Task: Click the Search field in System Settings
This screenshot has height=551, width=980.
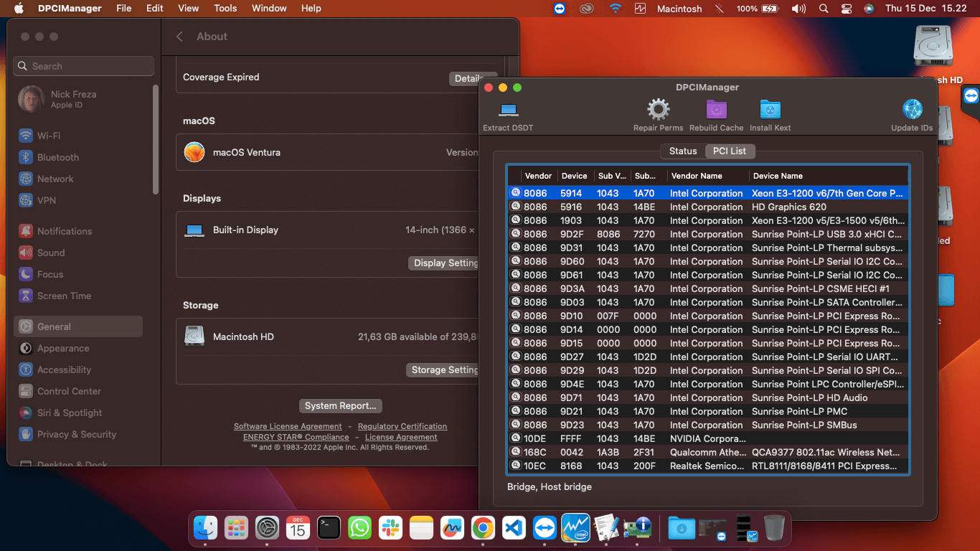Action: click(x=84, y=66)
